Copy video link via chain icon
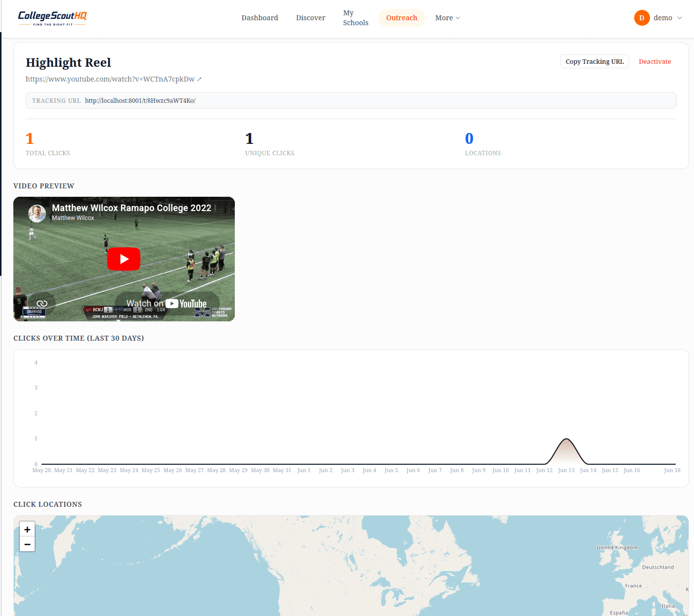 [42, 303]
